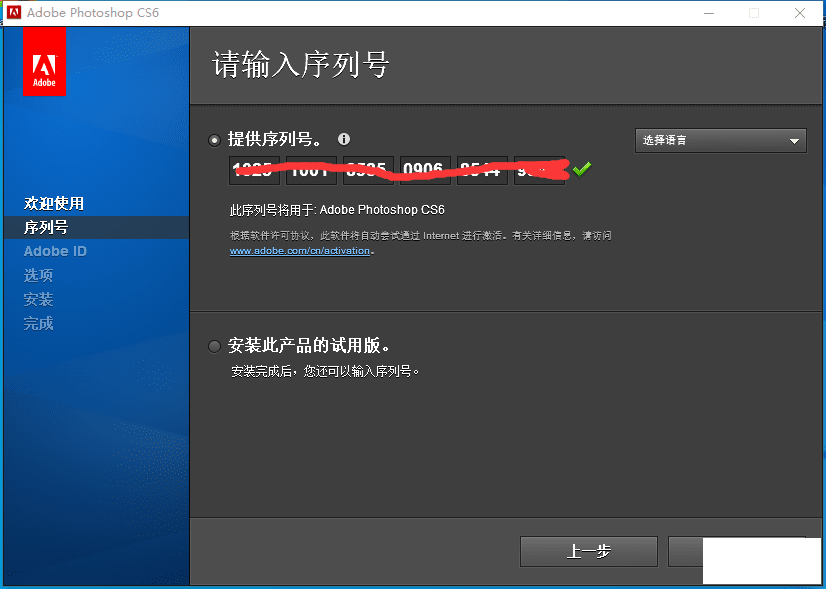This screenshot has height=589, width=826.
Task: Open the 选择语言 dropdown
Action: pos(720,141)
